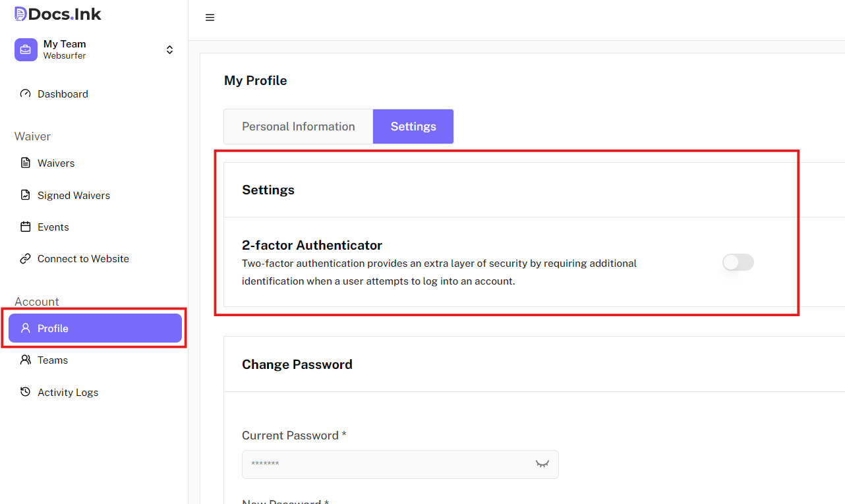Click the Events calendar icon
845x504 pixels.
point(26,227)
